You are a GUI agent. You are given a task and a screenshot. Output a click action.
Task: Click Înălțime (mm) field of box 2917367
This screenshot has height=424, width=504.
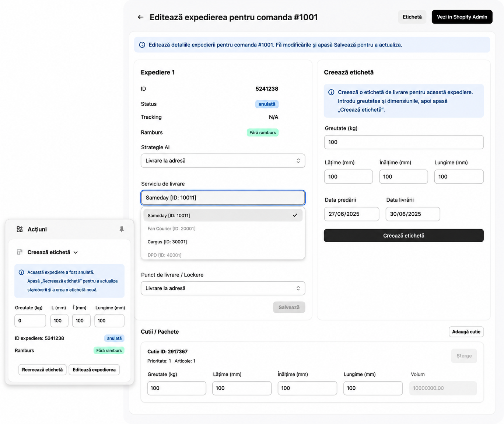pyautogui.click(x=307, y=388)
